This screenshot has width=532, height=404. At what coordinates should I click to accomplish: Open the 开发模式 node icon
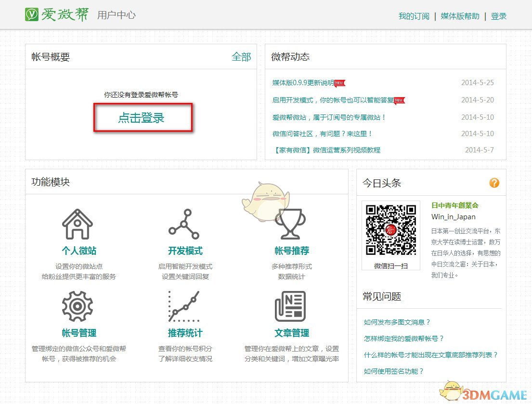(184, 224)
